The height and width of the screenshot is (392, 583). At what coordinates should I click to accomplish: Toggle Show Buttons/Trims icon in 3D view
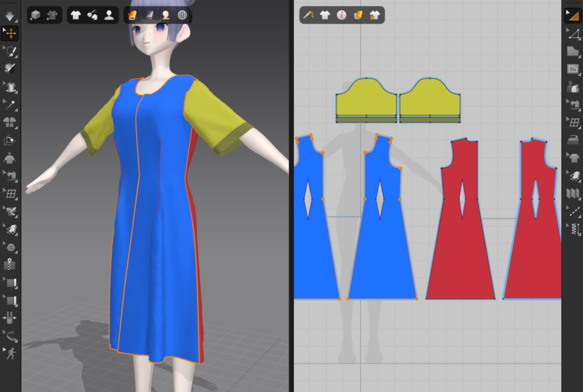pyautogui.click(x=92, y=15)
